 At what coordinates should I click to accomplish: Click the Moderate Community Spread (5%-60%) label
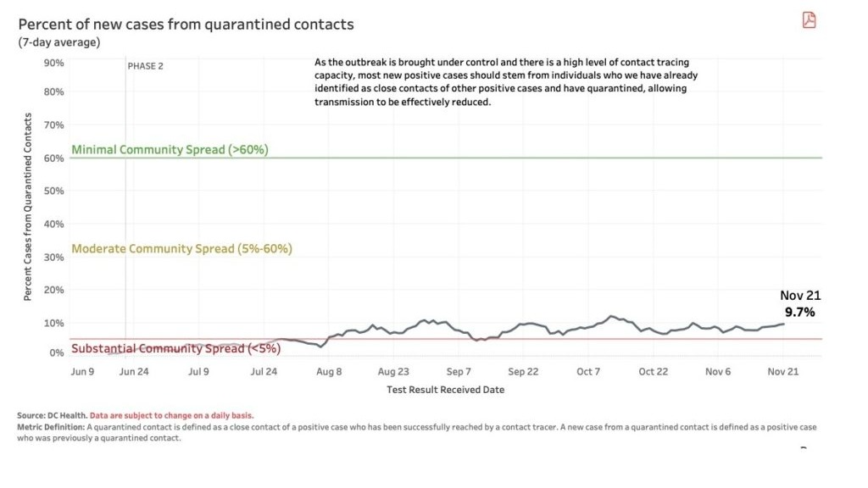[181, 248]
